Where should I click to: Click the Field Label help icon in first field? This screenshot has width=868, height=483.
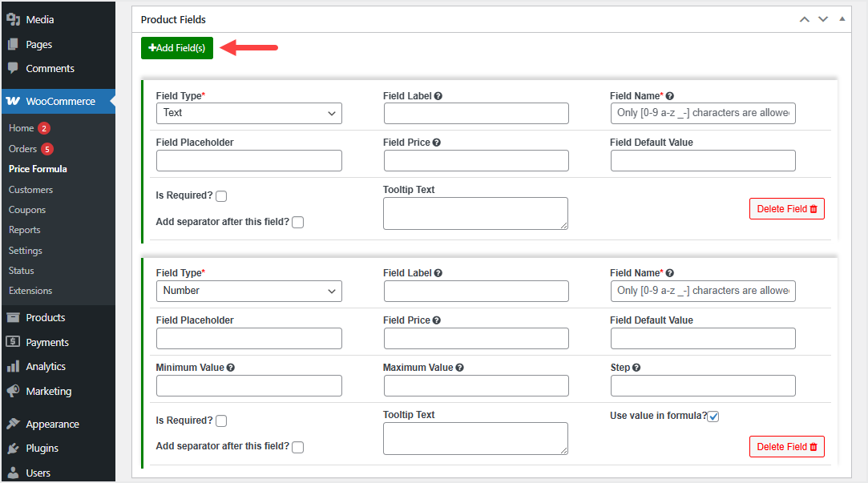point(438,96)
